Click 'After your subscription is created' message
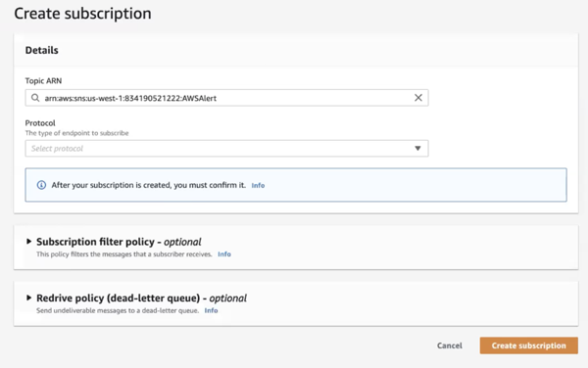This screenshot has width=588, height=368. tap(149, 185)
